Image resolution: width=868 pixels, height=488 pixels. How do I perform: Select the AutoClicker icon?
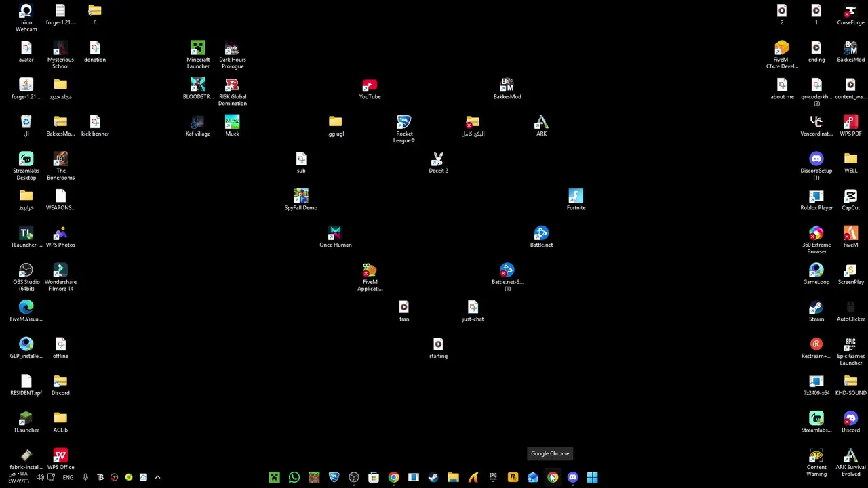[x=850, y=311]
